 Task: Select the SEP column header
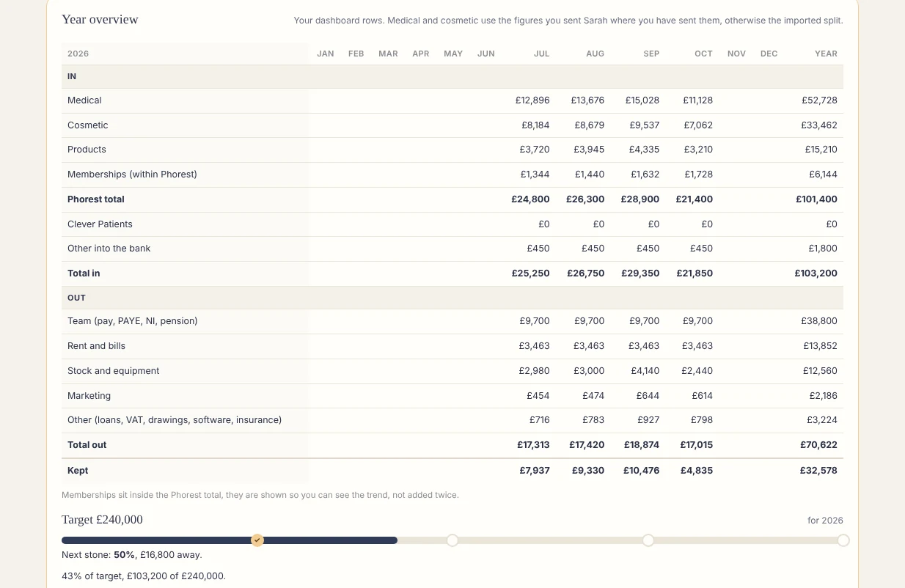651,54
